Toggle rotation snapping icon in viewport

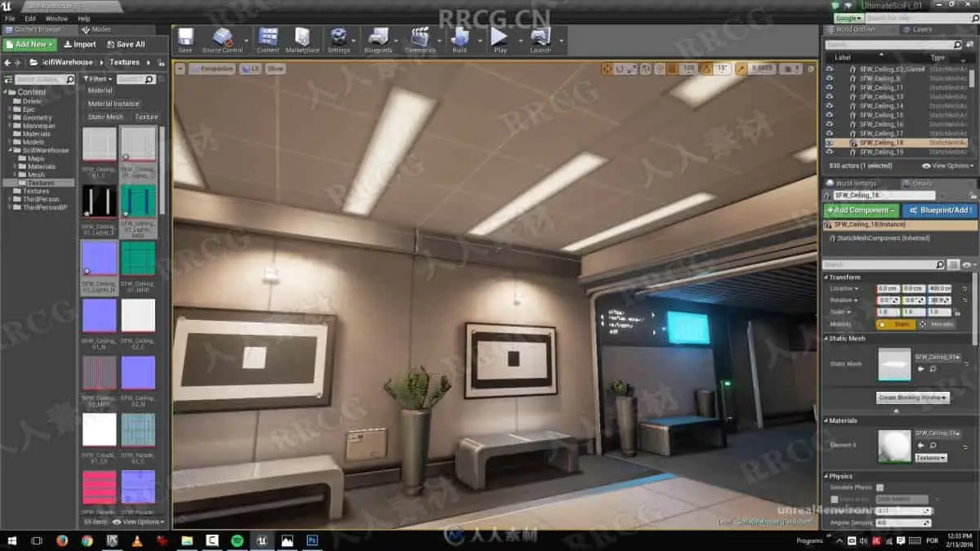tap(706, 69)
